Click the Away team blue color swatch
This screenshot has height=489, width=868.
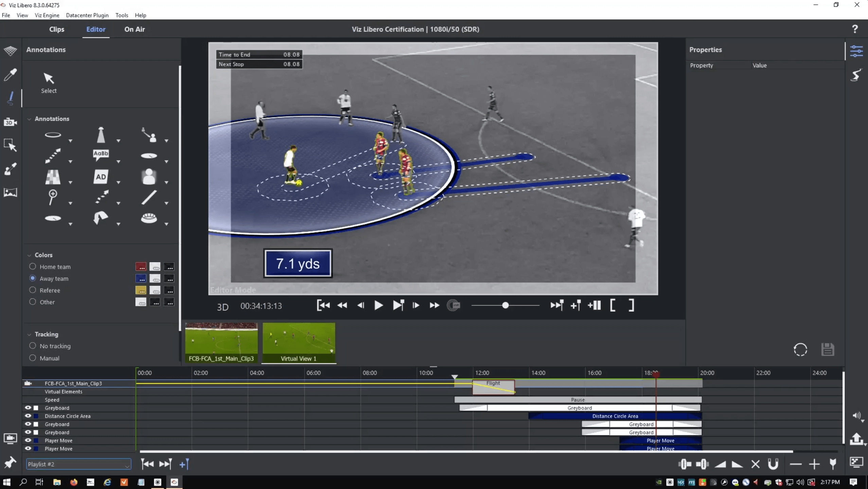141,278
